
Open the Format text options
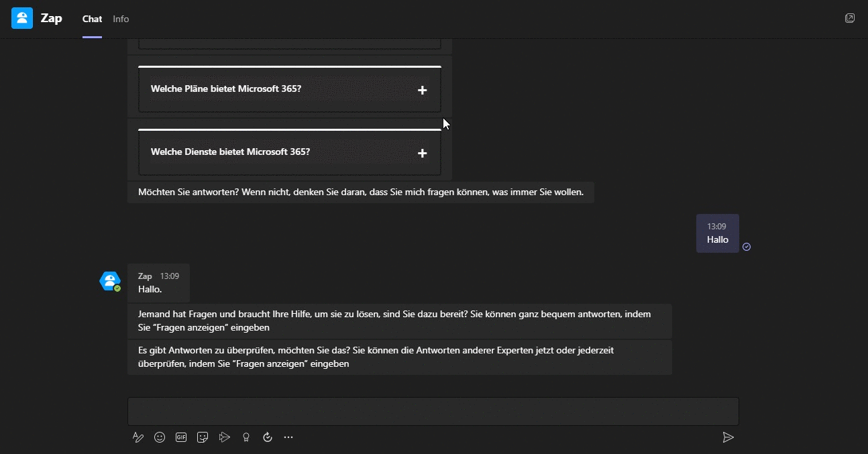138,437
